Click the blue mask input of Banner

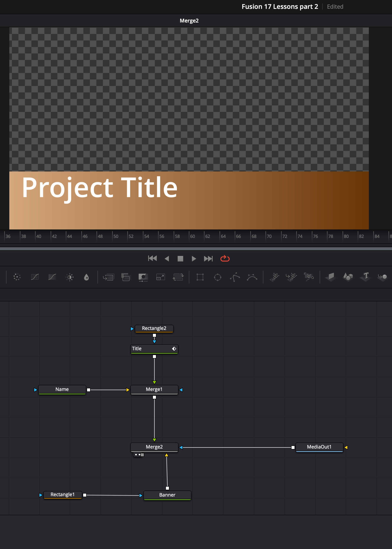click(141, 496)
